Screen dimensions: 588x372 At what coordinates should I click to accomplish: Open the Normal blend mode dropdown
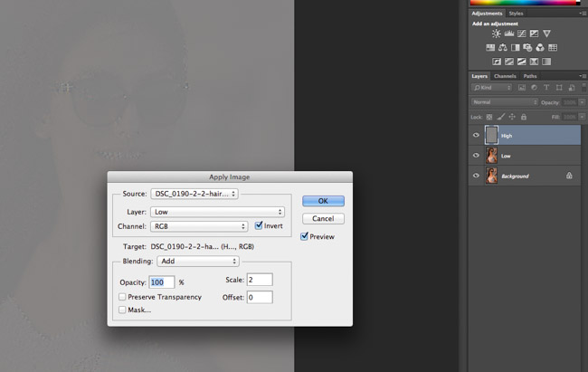[x=505, y=102]
